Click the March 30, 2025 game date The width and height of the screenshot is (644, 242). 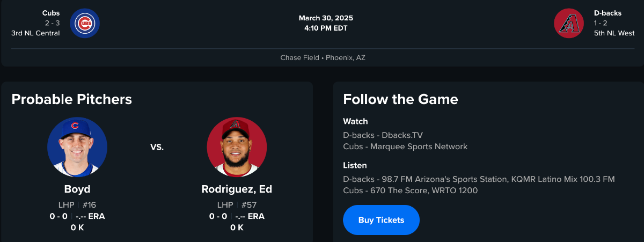click(x=326, y=18)
